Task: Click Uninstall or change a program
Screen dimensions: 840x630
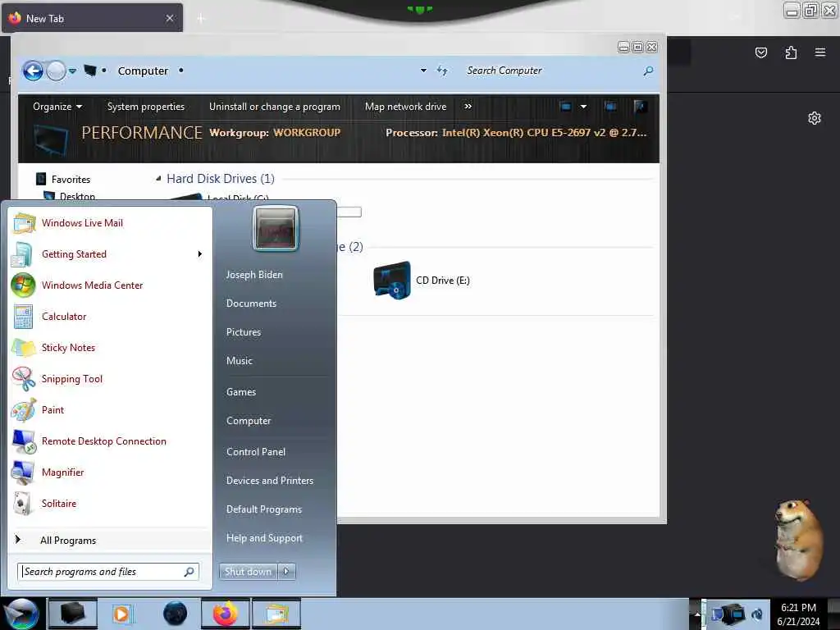Action: [274, 107]
